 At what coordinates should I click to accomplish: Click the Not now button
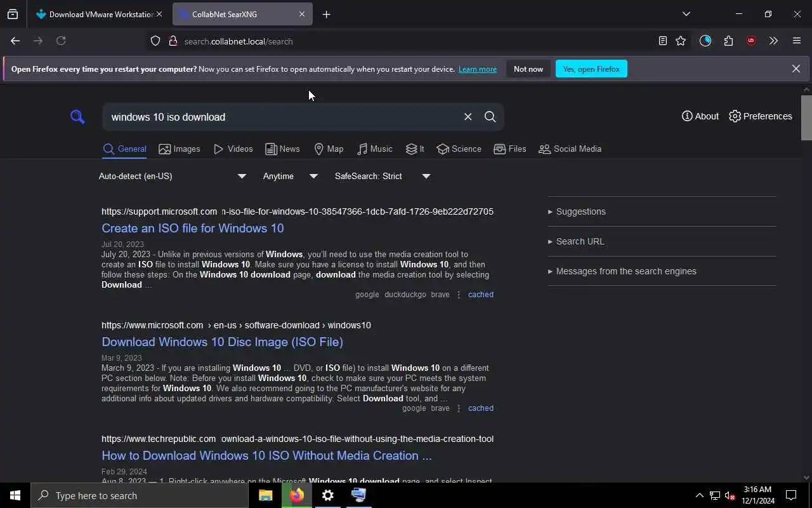tap(528, 69)
